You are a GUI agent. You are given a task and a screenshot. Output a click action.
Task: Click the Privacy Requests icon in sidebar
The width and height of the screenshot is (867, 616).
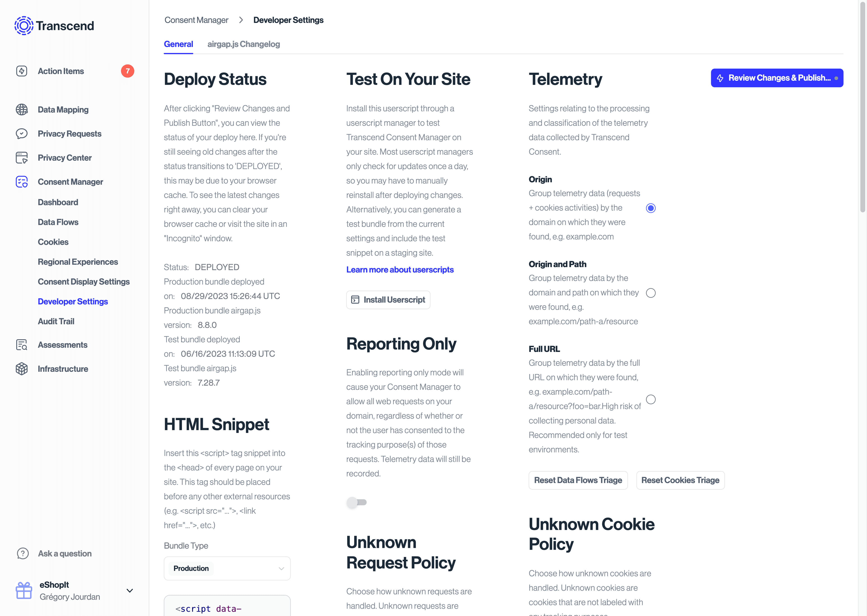click(21, 133)
